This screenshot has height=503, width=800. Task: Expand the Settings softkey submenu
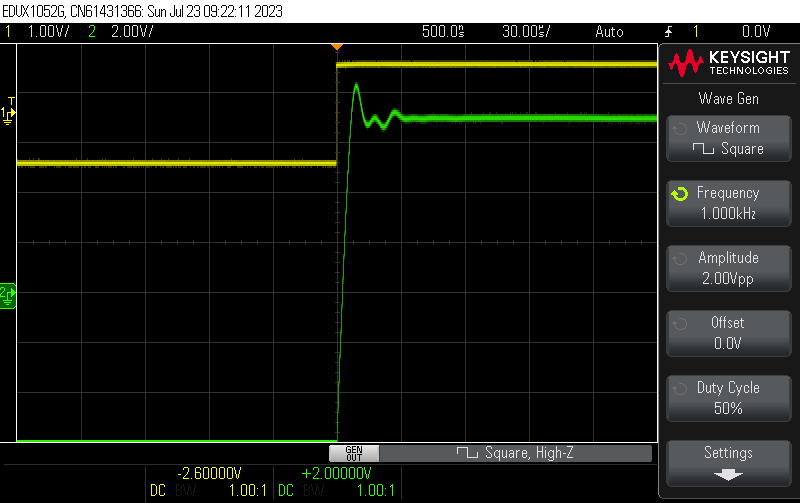728,461
